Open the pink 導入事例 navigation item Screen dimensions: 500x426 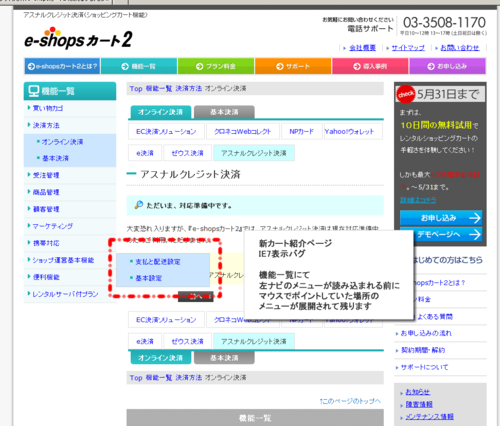(370, 66)
